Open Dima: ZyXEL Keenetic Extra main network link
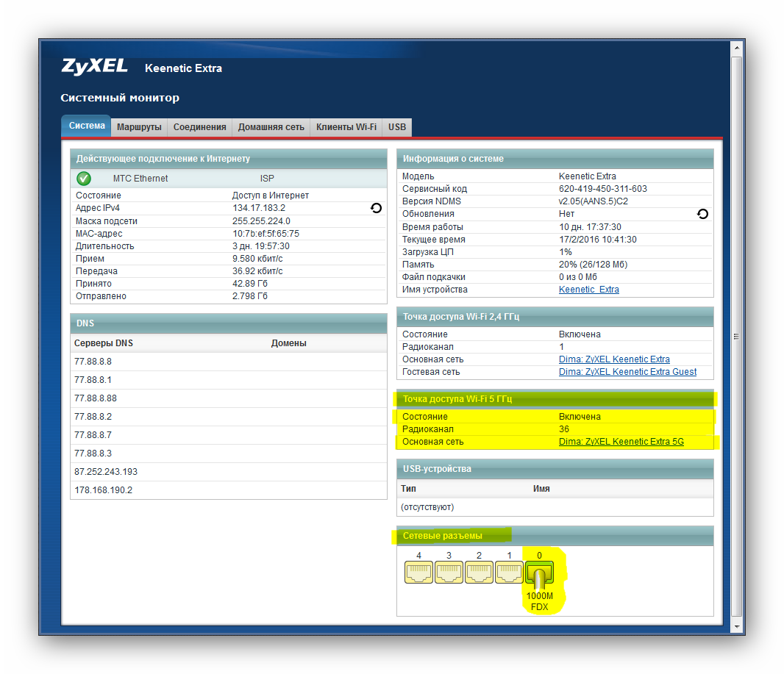Screen dimensions: 784x674 coord(614,359)
